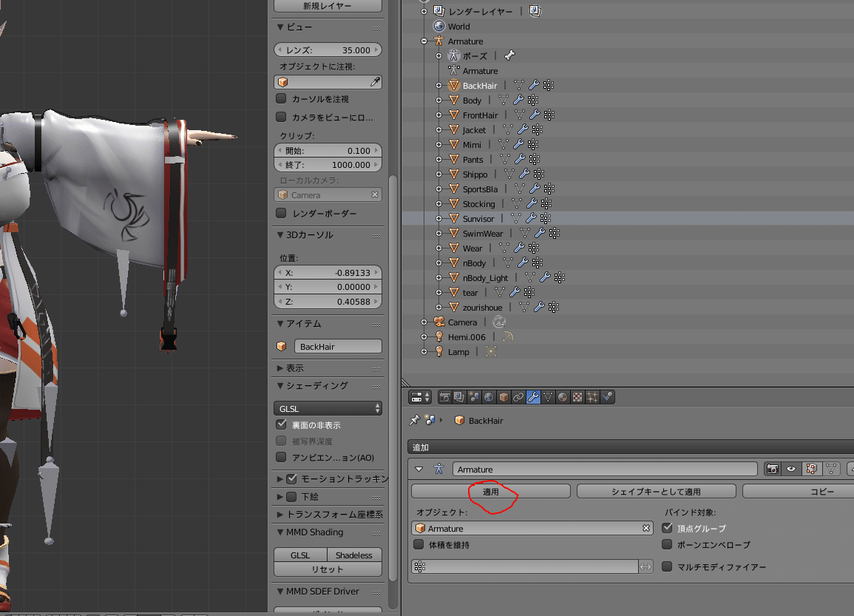Viewport: 854px width, 616px height.
Task: Open the Render Layers properties tab
Action: tap(459, 397)
